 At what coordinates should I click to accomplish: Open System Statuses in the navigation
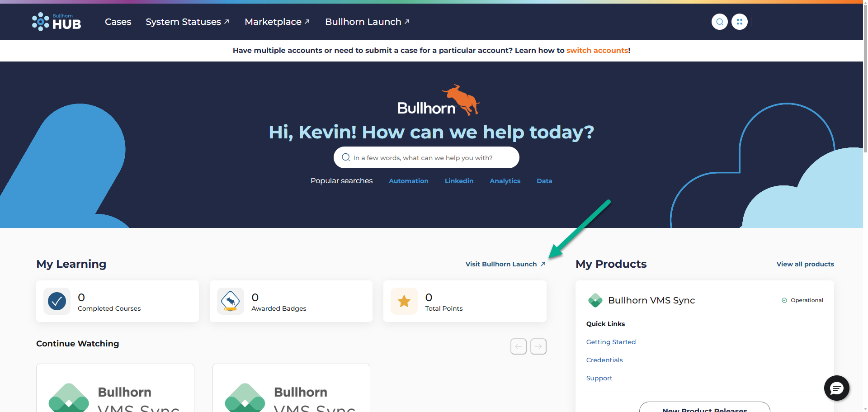[187, 22]
